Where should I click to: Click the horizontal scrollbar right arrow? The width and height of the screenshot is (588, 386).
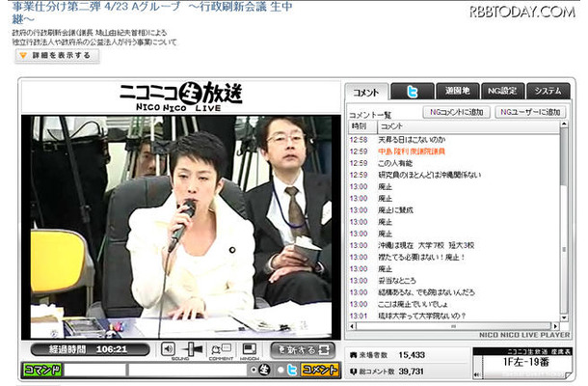[x=555, y=326]
